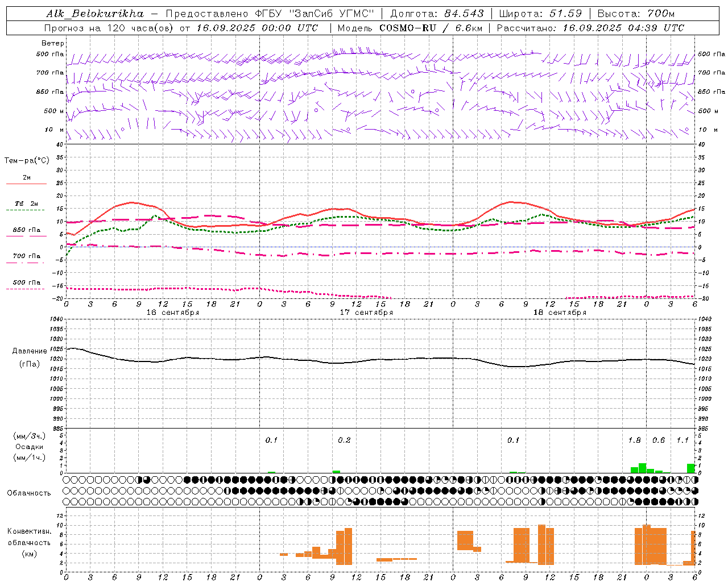Click the station name Alk_Belokurikha in header

(95, 13)
